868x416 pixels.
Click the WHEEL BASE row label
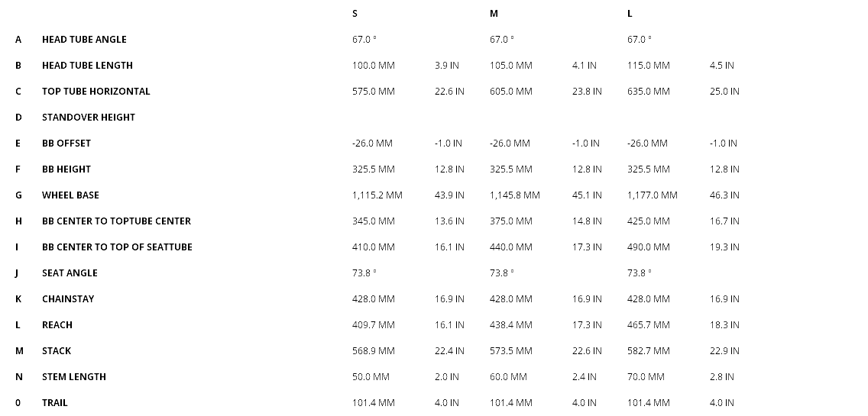coord(70,195)
